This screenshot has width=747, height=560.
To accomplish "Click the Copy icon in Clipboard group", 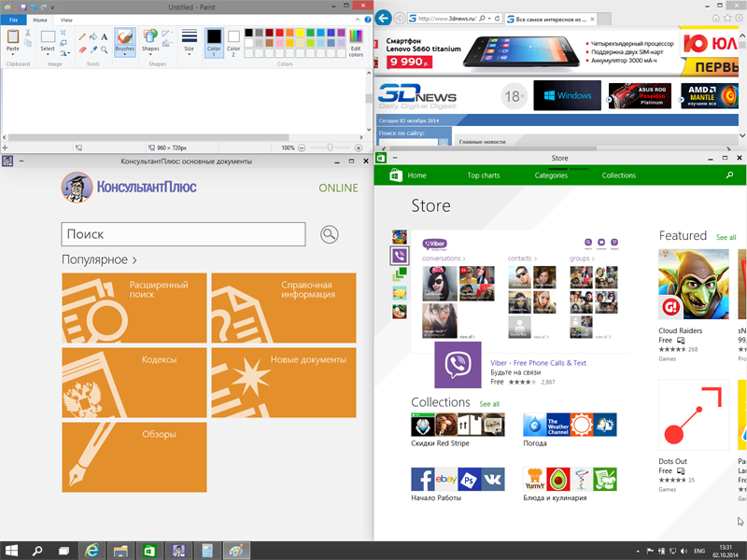I will point(28,43).
